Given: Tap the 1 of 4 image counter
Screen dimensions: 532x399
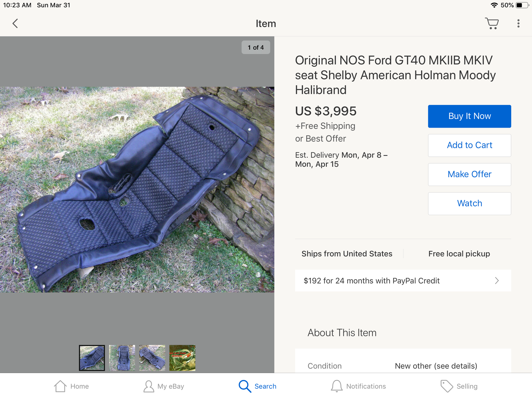Looking at the screenshot, I should [x=256, y=47].
